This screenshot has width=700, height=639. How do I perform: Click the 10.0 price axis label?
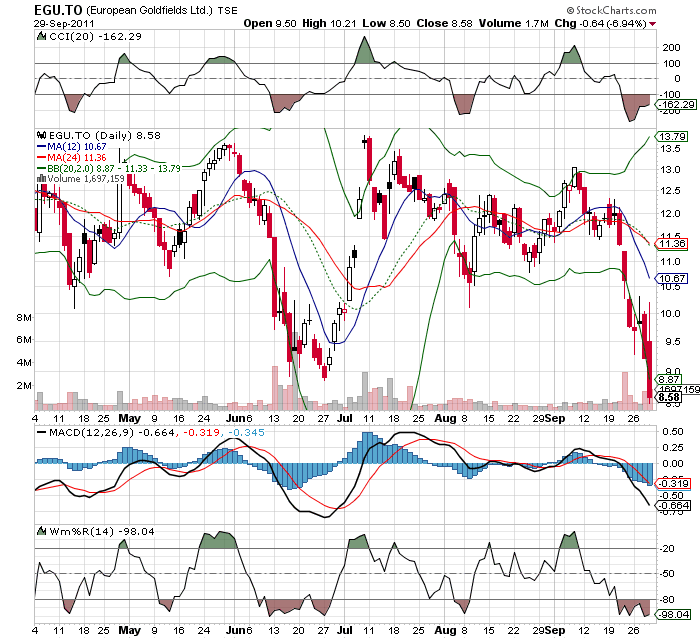point(670,313)
